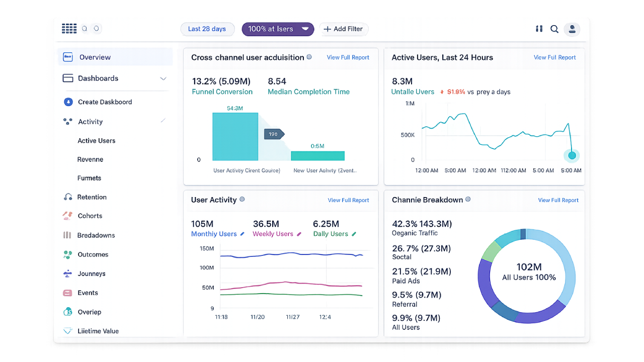Click the 190 tag in the funnel chart
The height and width of the screenshot is (362, 644).
274,134
